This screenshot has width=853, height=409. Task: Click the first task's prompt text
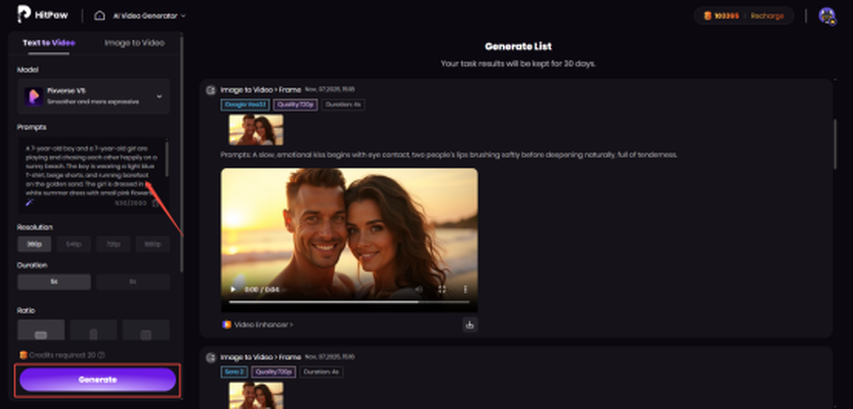coord(449,155)
